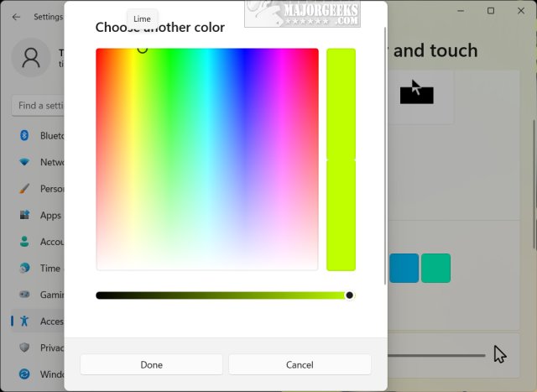The height and width of the screenshot is (392, 537).
Task: Open Privacy via shield icon
Action: (x=24, y=348)
